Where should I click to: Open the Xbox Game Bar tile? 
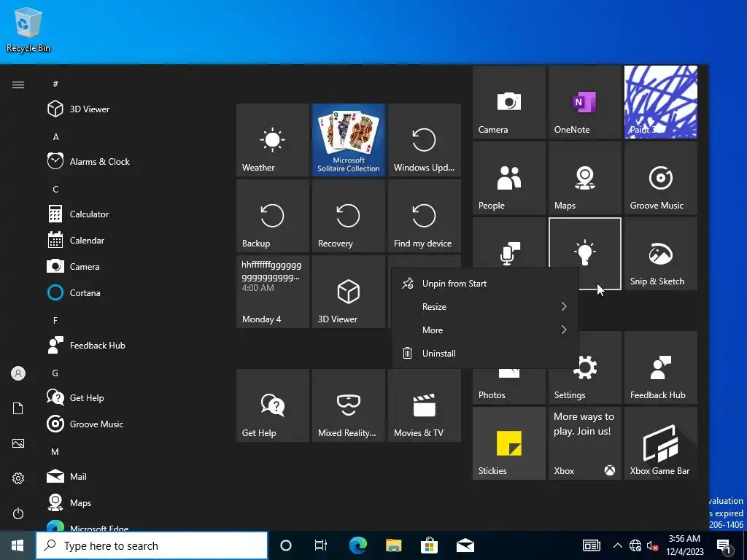click(x=661, y=443)
